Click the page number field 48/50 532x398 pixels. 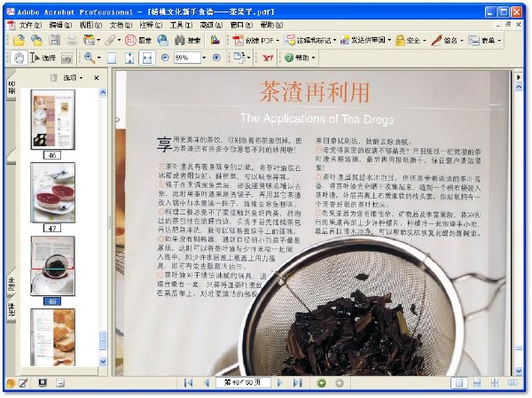243,382
